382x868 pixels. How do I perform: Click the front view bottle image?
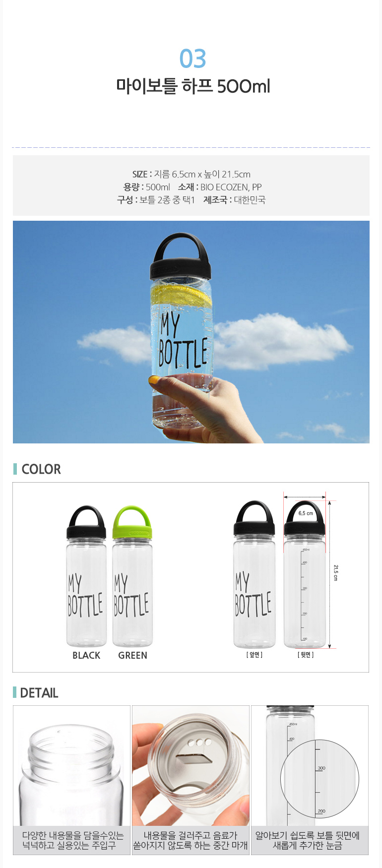tap(255, 574)
